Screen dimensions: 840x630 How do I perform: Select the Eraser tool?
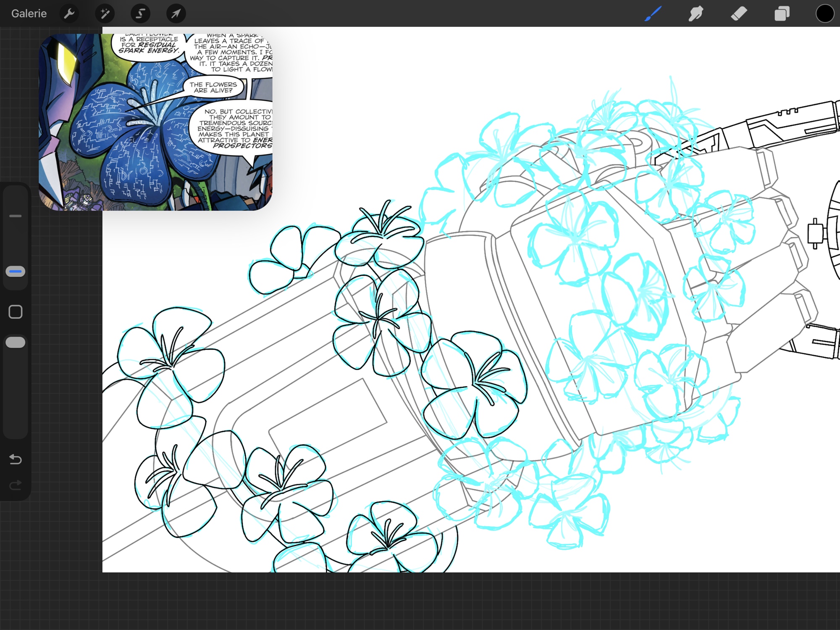tap(739, 13)
